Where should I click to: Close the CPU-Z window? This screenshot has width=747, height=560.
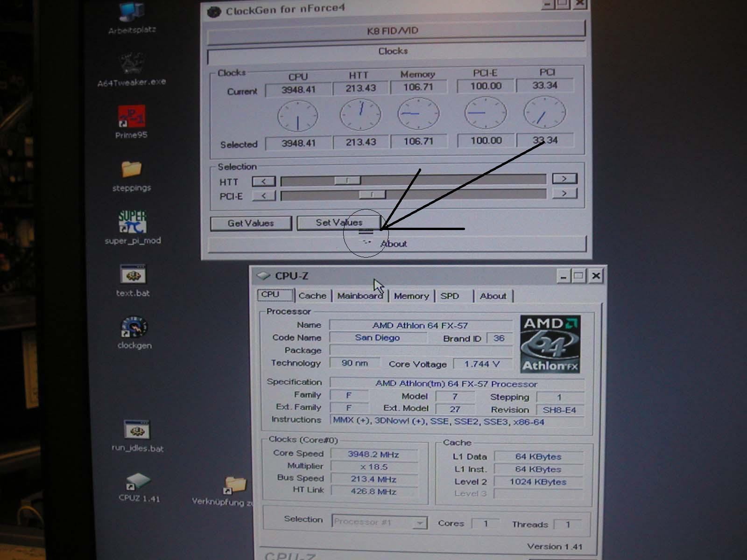click(596, 276)
